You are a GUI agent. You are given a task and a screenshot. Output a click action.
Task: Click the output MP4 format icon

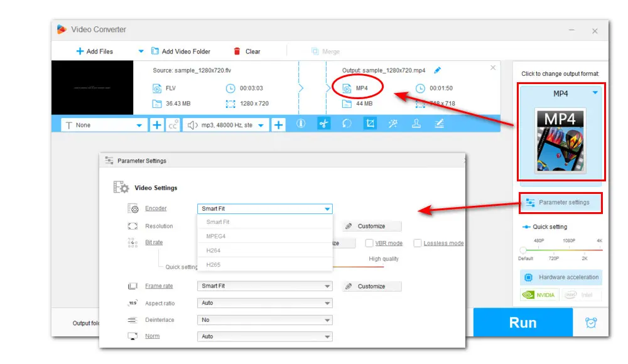point(347,88)
